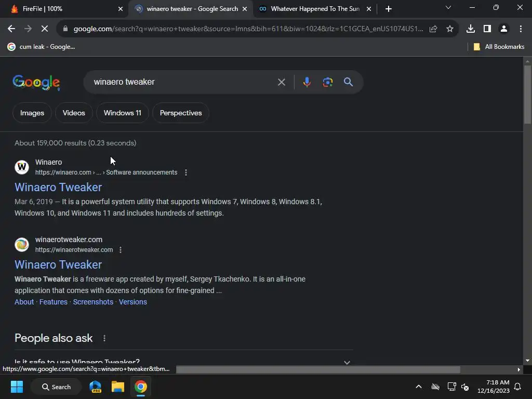Open the tab search dropdown arrow
Image resolution: width=532 pixels, height=399 pixels.
click(x=448, y=7)
